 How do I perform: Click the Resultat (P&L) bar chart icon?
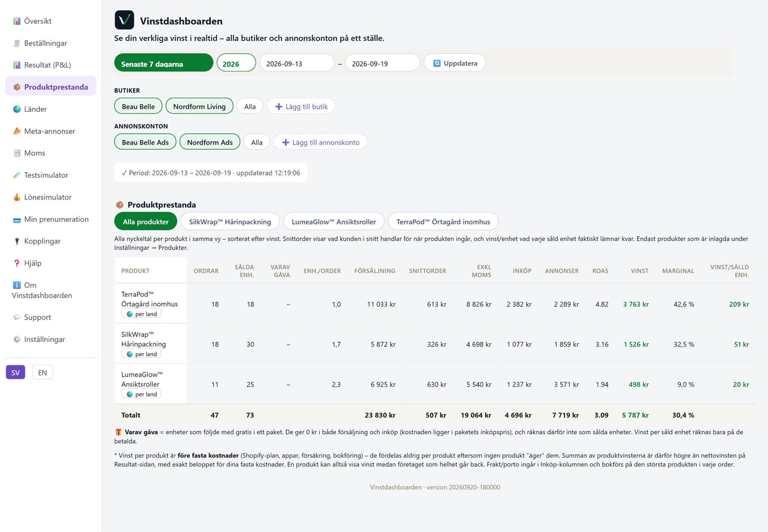point(17,65)
